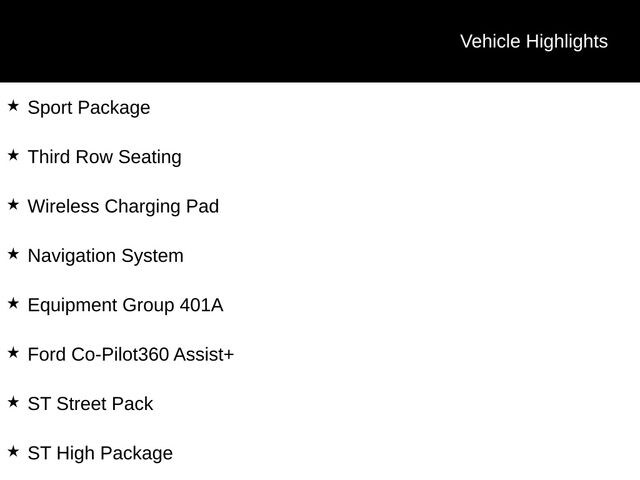This screenshot has height=480, width=640.
Task: Select the star icon before Wireless Charging Pad
Action: click(x=13, y=205)
